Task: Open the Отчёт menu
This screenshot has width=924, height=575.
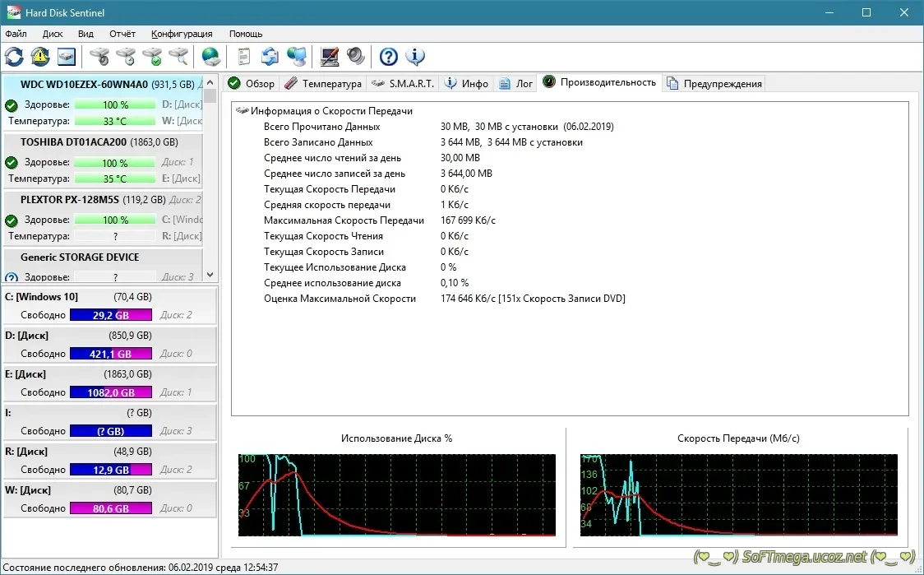Action: 122,34
